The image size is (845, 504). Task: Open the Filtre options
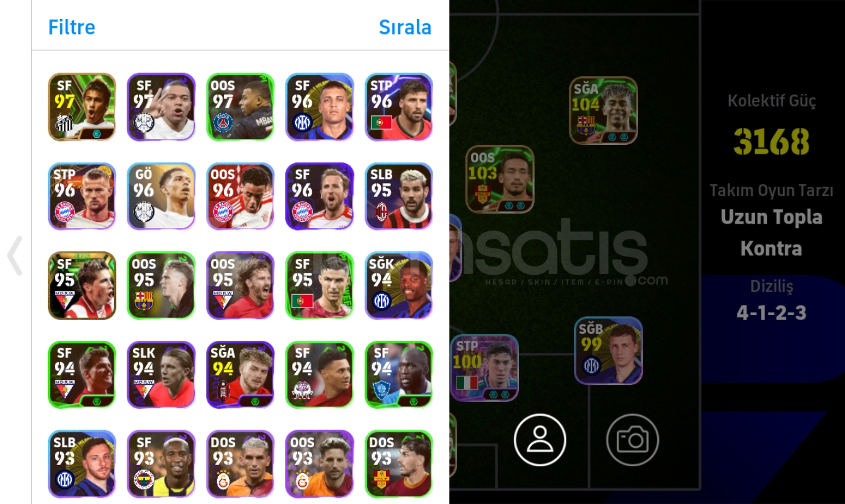pos(72,27)
